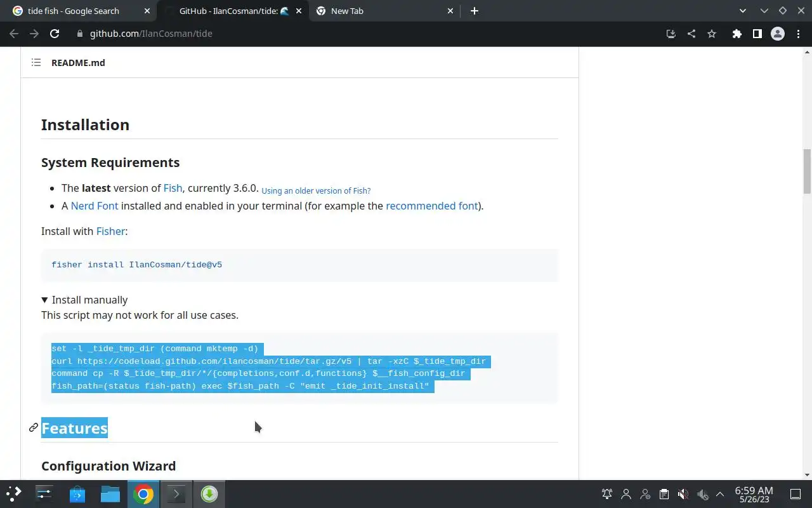Open the Extensions puzzle icon
Viewport: 812px width, 508px height.
[737, 34]
